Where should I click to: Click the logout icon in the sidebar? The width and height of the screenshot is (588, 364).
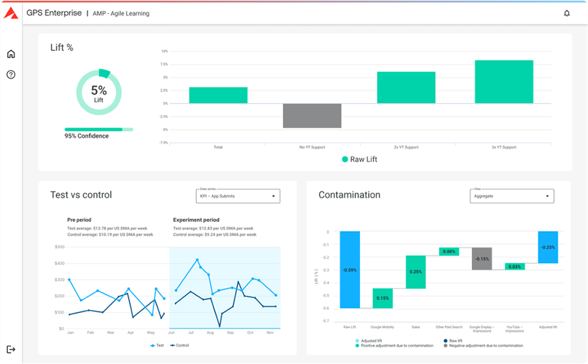(x=11, y=349)
